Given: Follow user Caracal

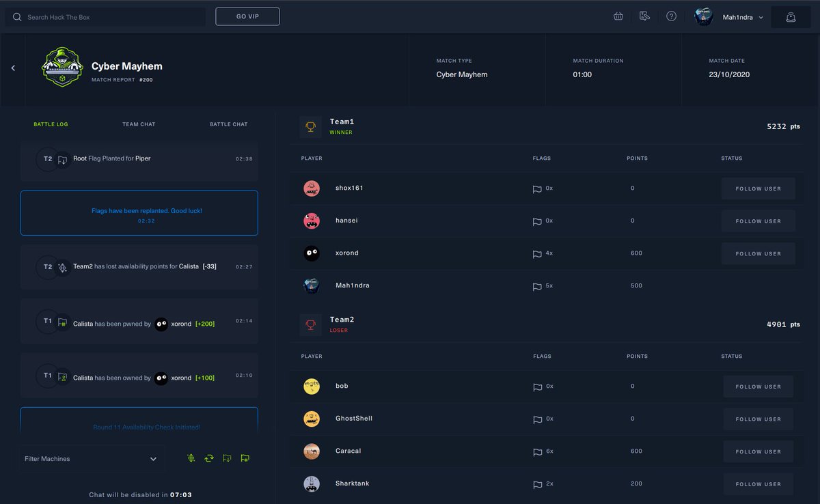Looking at the screenshot, I should [758, 451].
